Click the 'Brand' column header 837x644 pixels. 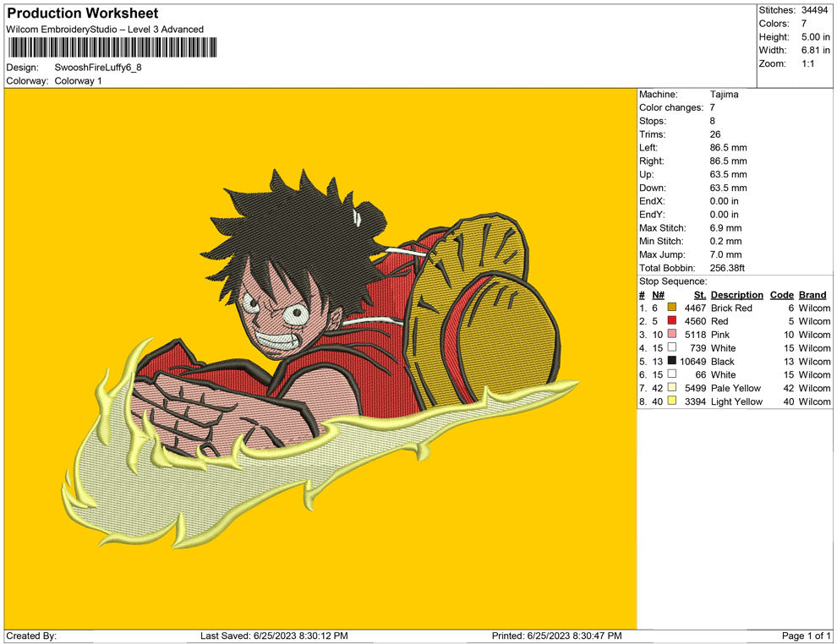(x=812, y=294)
